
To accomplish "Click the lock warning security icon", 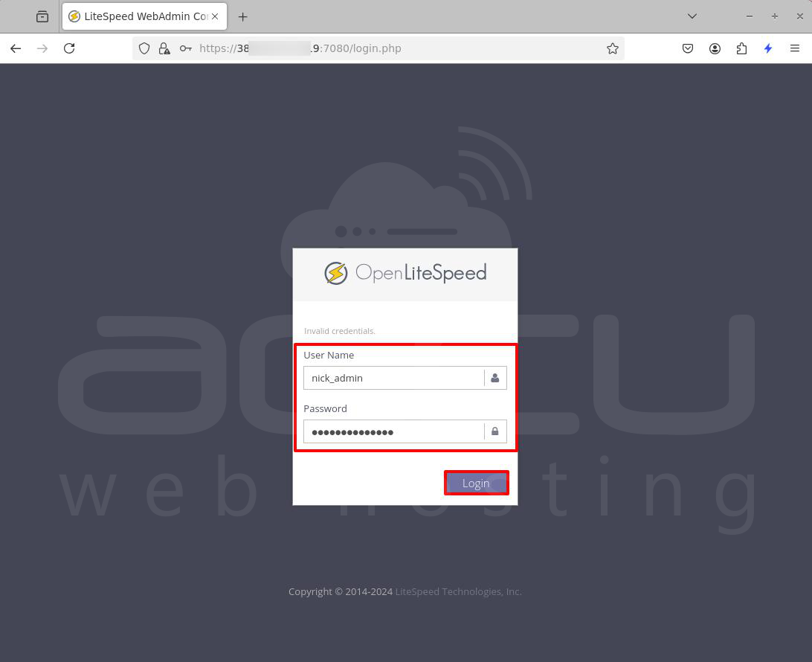I will pos(164,48).
